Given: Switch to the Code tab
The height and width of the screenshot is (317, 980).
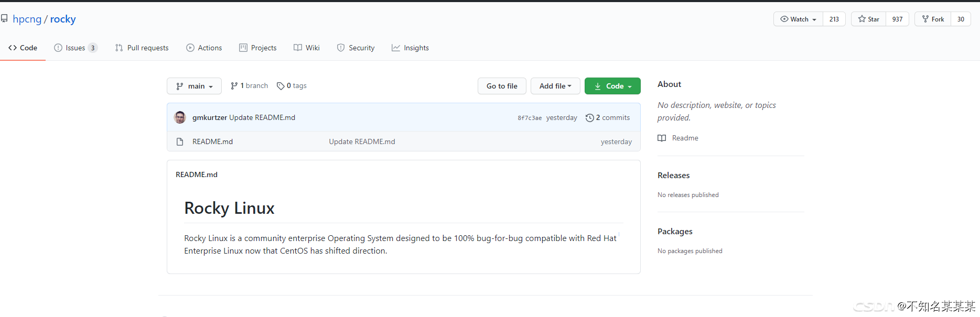Looking at the screenshot, I should pyautogui.click(x=23, y=48).
